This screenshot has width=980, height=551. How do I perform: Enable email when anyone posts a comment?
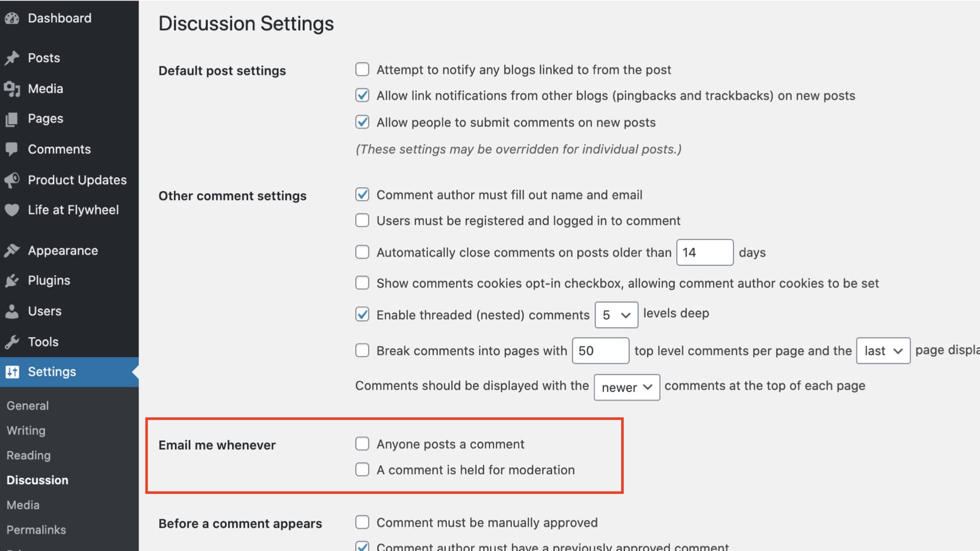point(362,444)
